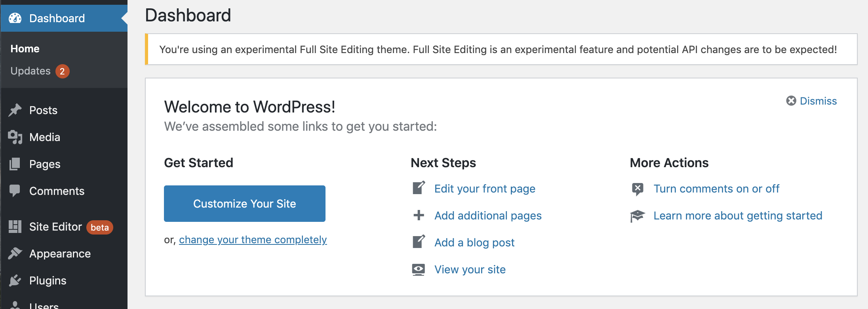Click the pencil icon beside front page
The height and width of the screenshot is (309, 868).
419,188
